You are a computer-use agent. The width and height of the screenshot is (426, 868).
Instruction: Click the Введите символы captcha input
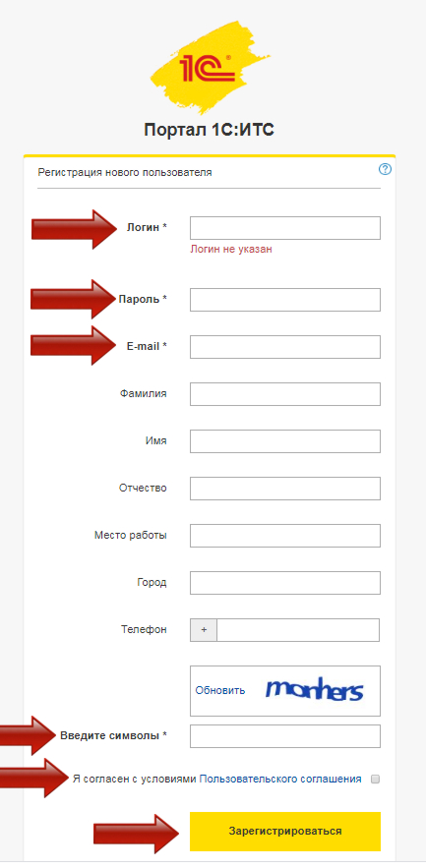click(285, 736)
